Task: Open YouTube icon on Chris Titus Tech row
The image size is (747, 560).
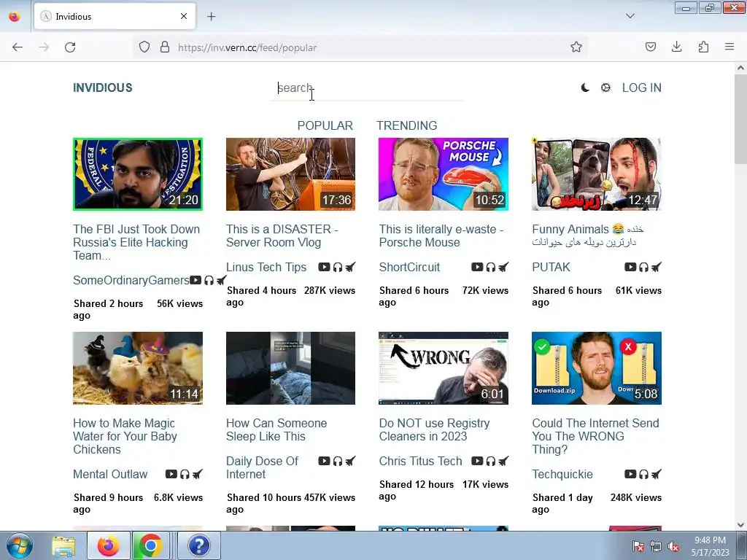Action: coord(477,461)
